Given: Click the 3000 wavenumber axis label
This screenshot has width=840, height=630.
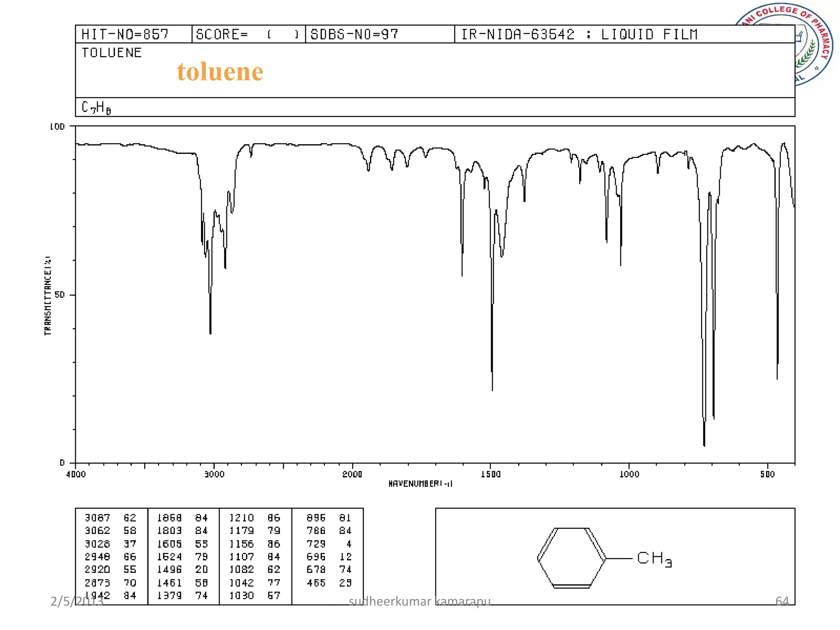Looking at the screenshot, I should 214,475.
